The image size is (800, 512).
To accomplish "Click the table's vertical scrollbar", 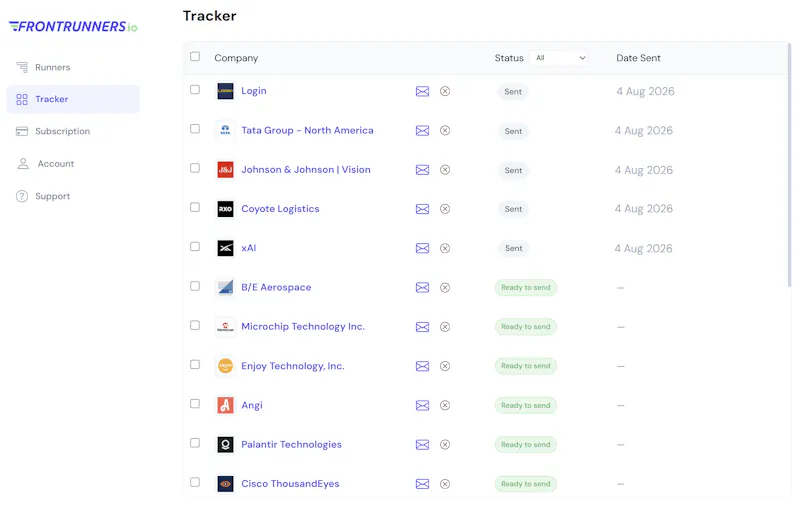I will click(789, 165).
